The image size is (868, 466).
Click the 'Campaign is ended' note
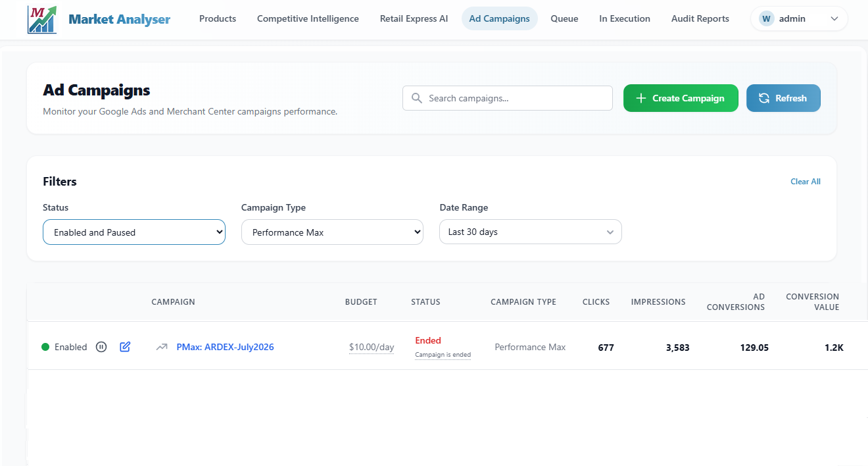tap(443, 355)
